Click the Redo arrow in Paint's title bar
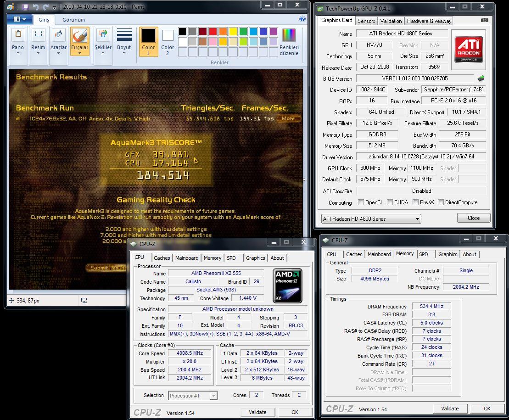Image resolution: width=509 pixels, height=420 pixels. 45,7
